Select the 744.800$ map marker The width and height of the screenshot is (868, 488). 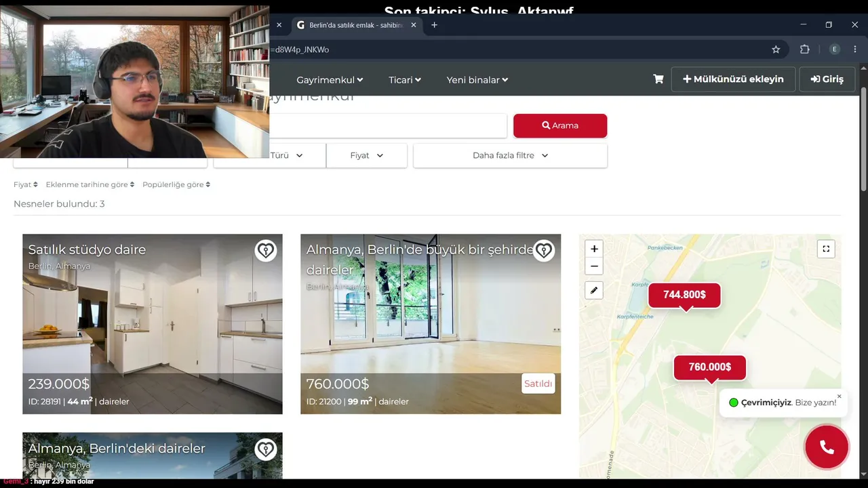[684, 295]
